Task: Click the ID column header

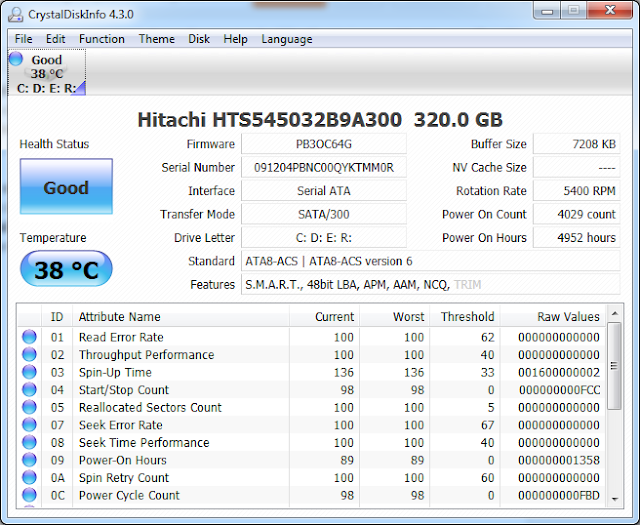Action: (x=57, y=316)
